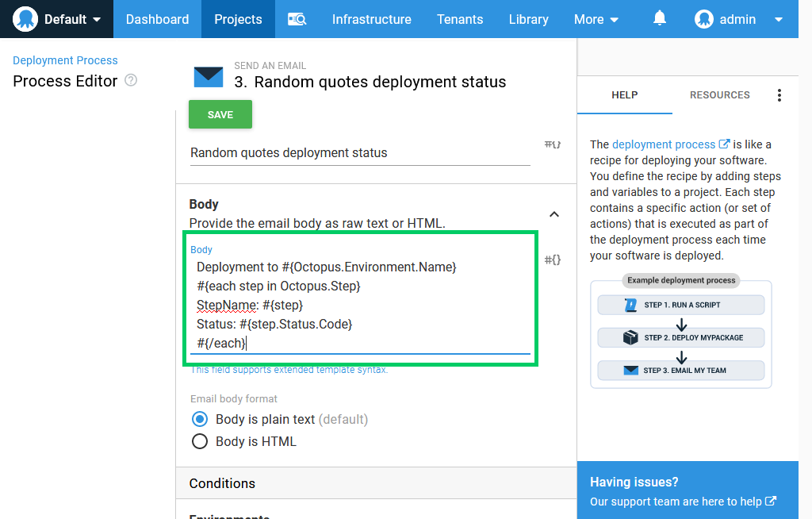Switch to the Resources tab
This screenshot has height=519, width=812.
click(720, 95)
